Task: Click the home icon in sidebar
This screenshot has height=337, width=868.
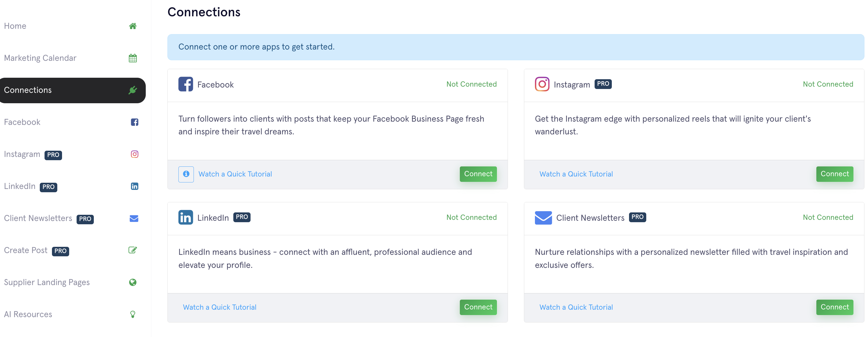Action: [132, 26]
